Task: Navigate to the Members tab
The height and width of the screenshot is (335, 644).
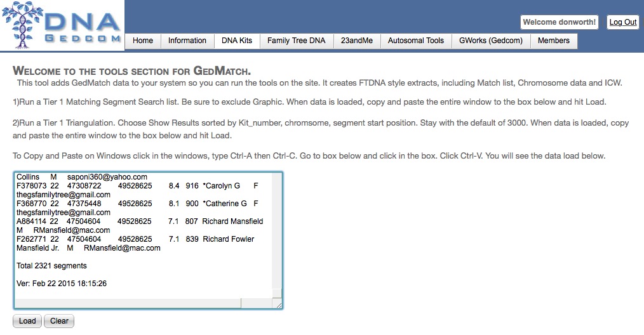Action: coord(554,41)
